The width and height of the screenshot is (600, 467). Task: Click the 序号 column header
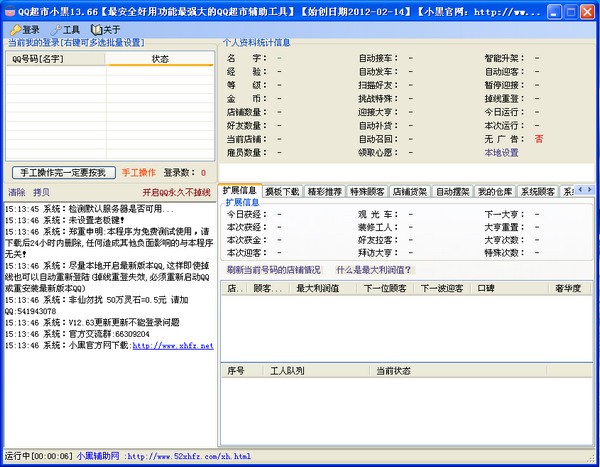coord(243,371)
